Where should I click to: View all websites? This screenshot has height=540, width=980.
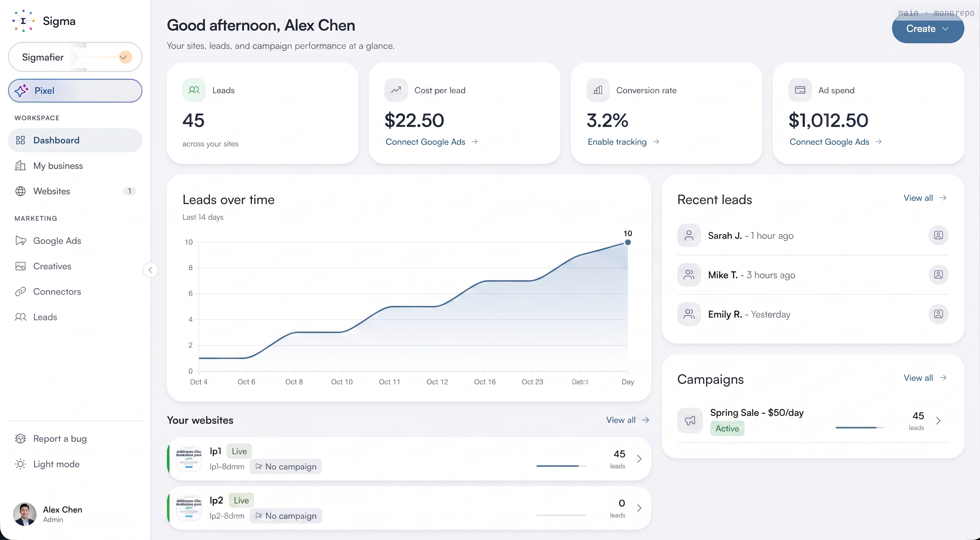coord(627,420)
